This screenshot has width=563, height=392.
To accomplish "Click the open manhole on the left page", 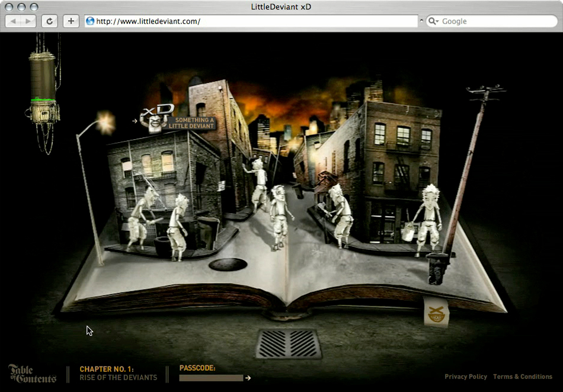I will (x=228, y=264).
